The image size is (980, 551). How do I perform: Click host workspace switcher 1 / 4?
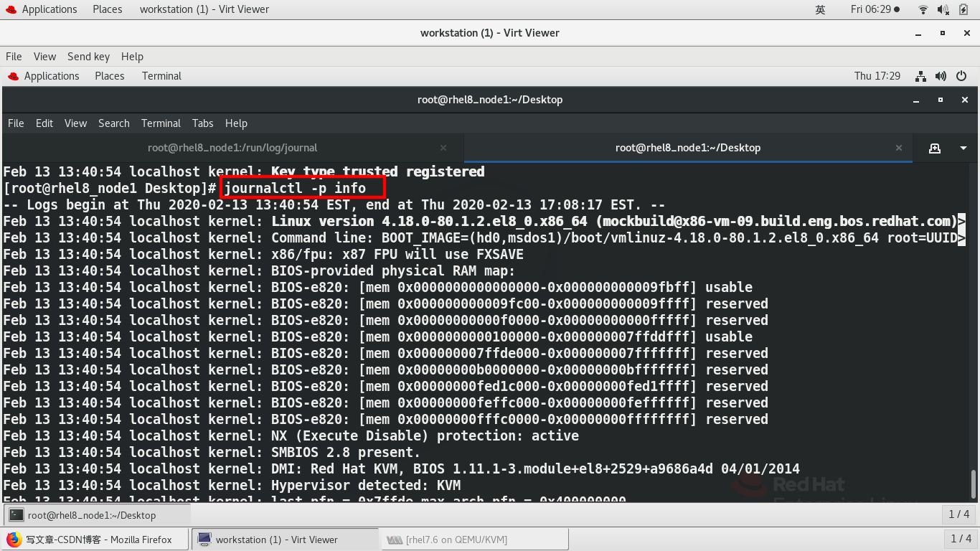coord(961,538)
